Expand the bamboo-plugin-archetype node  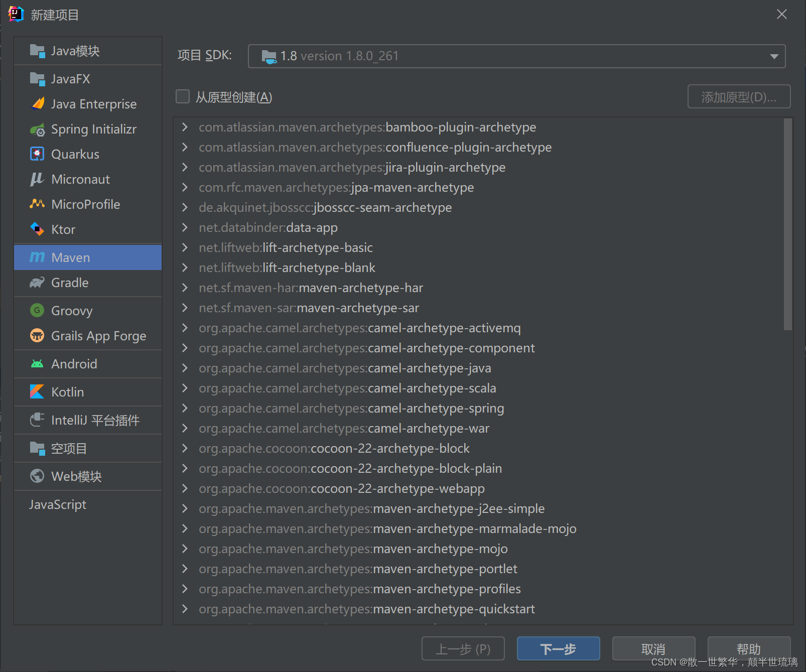pos(185,127)
